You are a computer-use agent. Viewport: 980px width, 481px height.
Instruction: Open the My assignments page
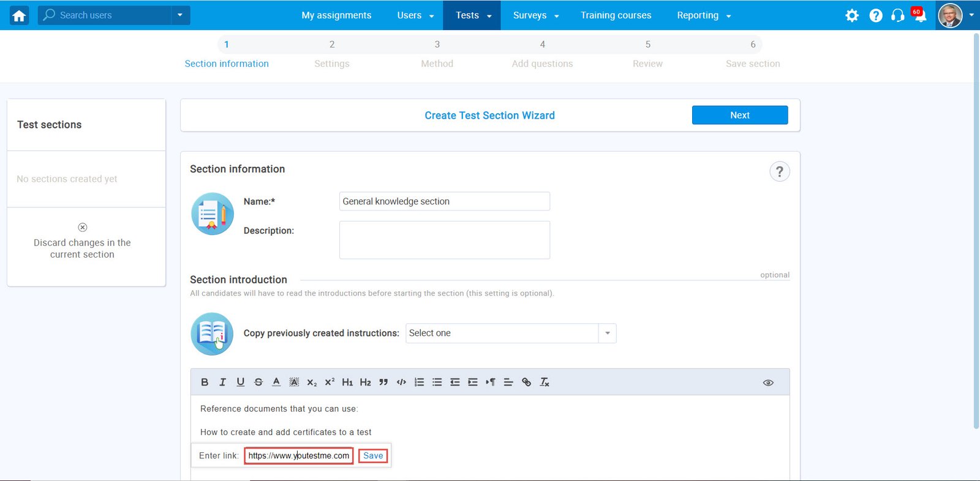(336, 15)
